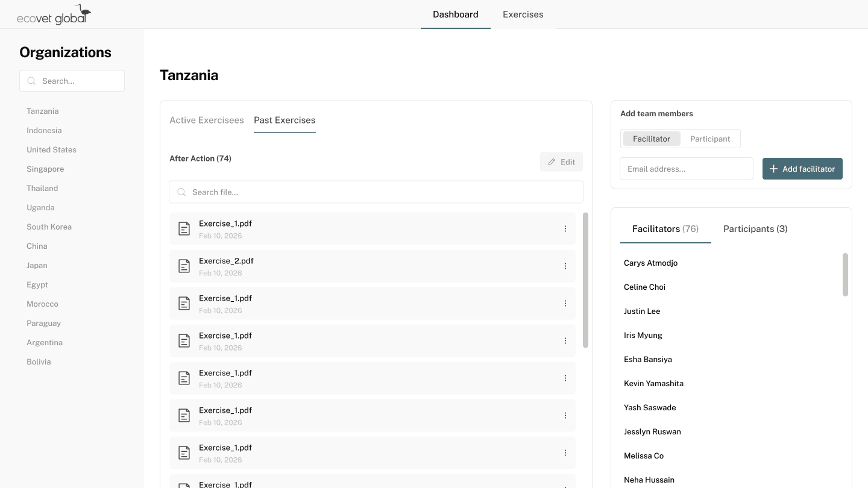Select the Facilitator role toggle
Screen dimensions: 868x488
(x=652, y=139)
